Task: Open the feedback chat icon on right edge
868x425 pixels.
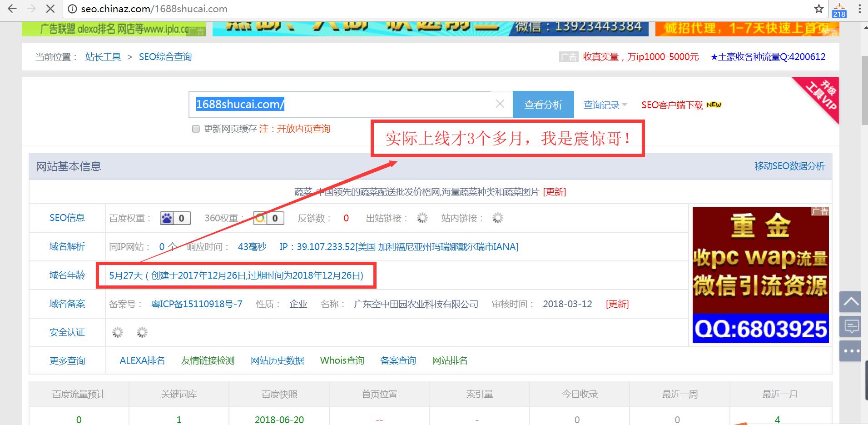Action: tap(850, 326)
